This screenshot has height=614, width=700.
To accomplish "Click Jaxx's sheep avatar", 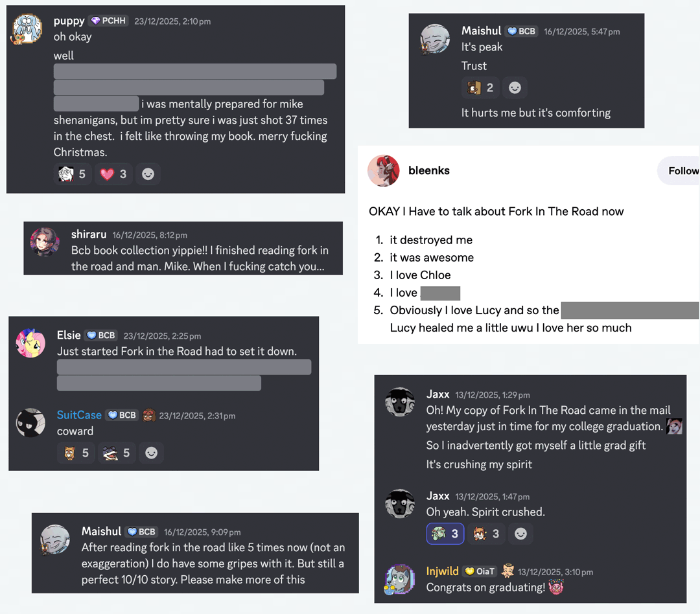I will tap(400, 402).
